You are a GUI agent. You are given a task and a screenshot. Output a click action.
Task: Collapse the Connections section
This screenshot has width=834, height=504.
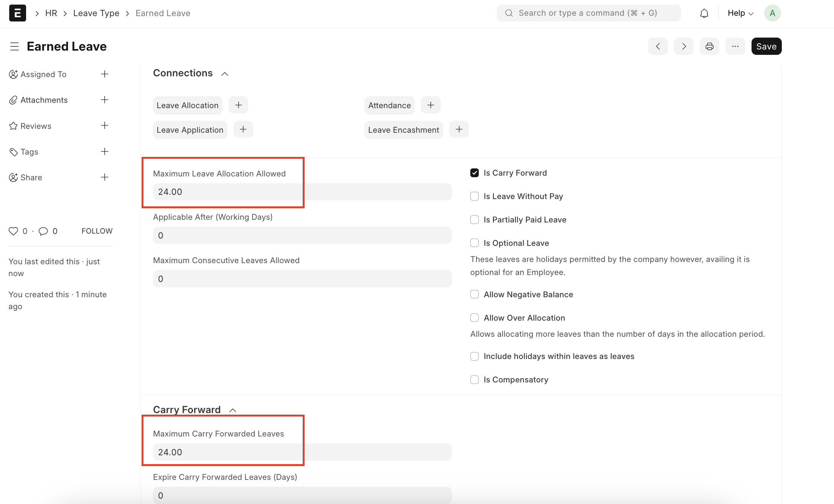(225, 74)
